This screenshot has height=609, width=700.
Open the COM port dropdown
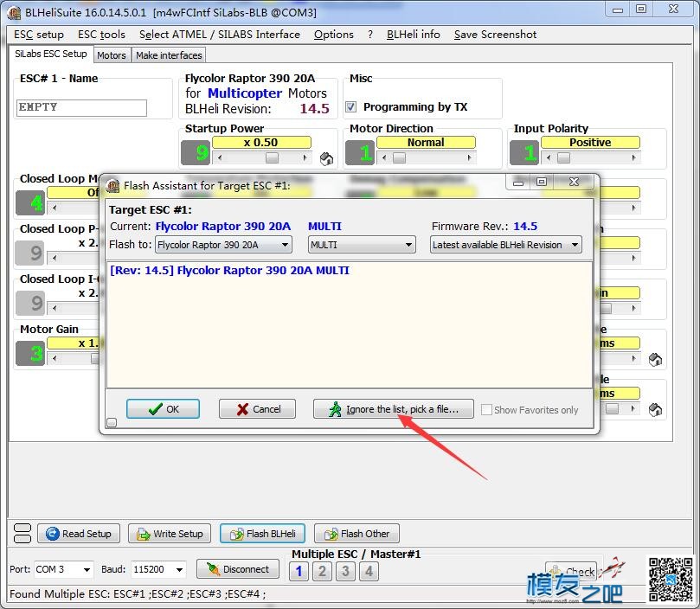point(63,569)
